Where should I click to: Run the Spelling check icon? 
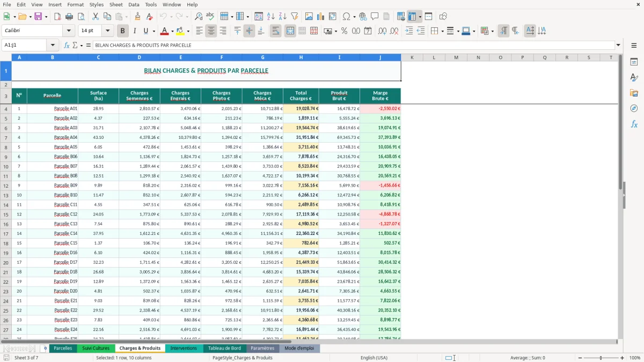tap(210, 17)
